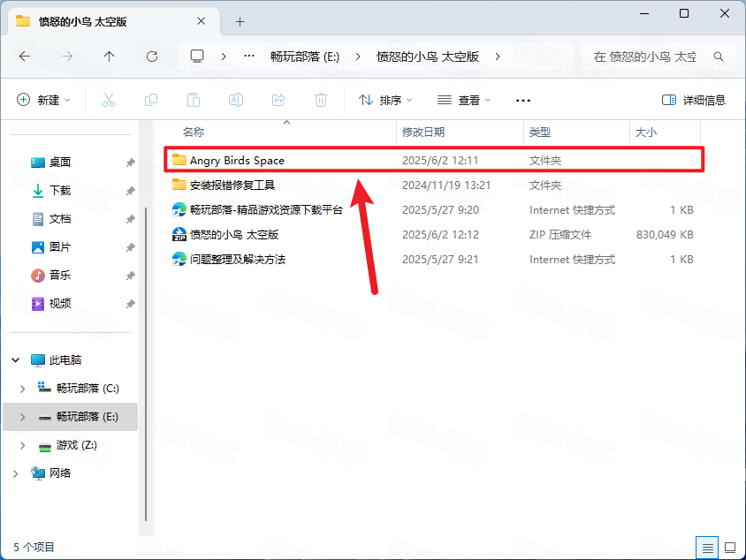Sort files by the 名称 column header

coord(194,132)
